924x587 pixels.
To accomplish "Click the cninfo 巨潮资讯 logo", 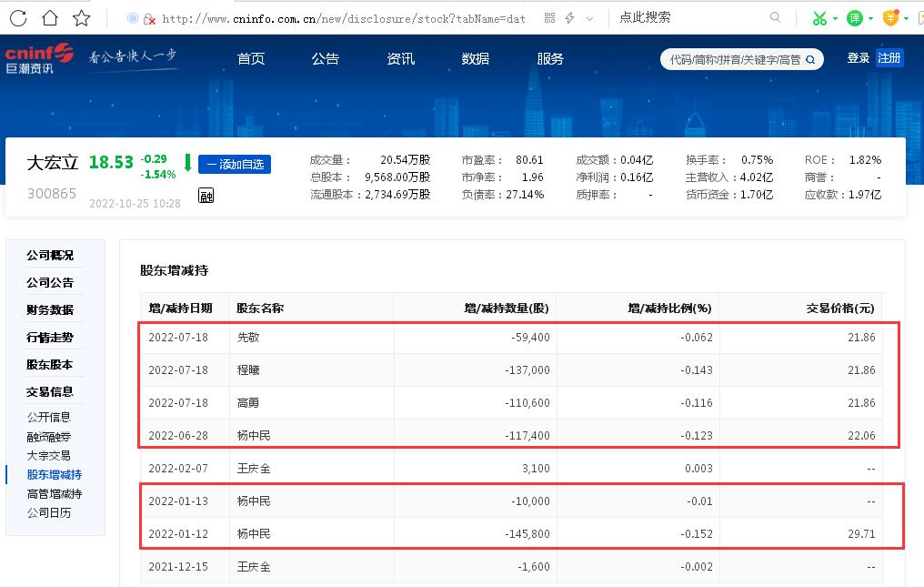I will coord(38,60).
